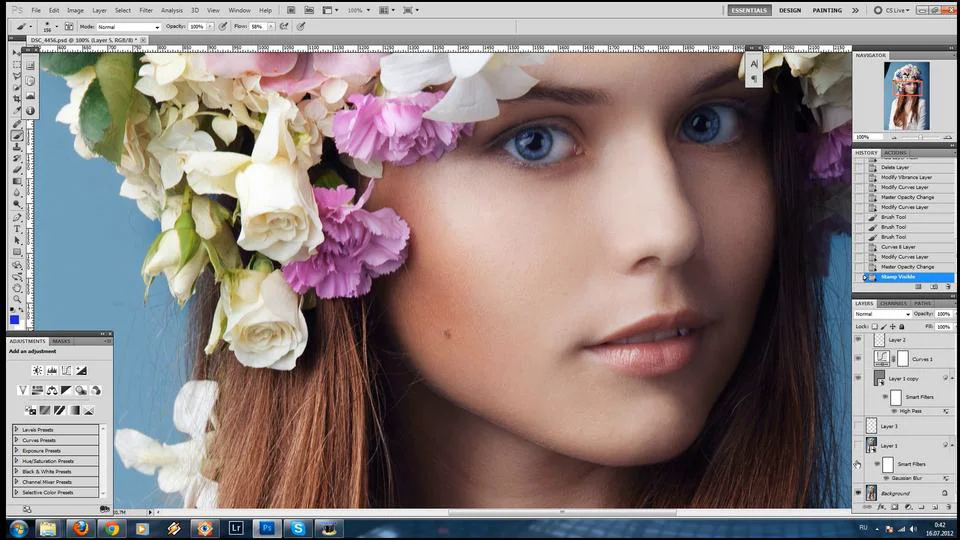
Task: Select the Crop tool
Action: pos(17,99)
